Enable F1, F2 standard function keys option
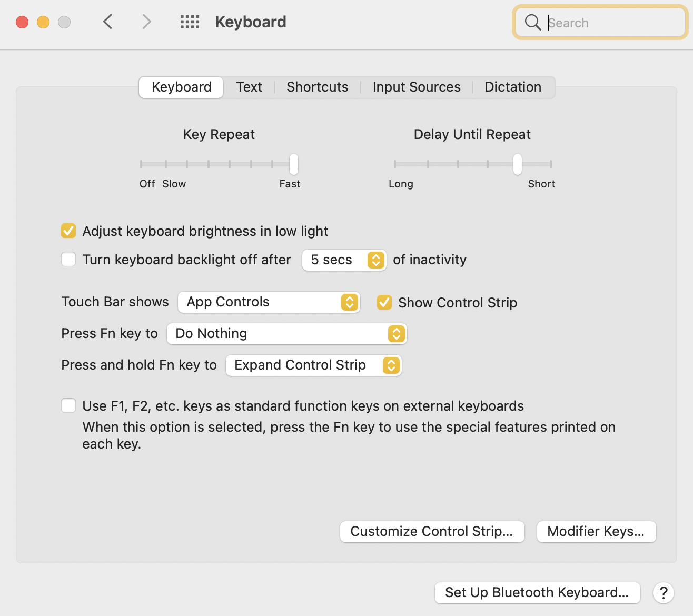 [68, 406]
